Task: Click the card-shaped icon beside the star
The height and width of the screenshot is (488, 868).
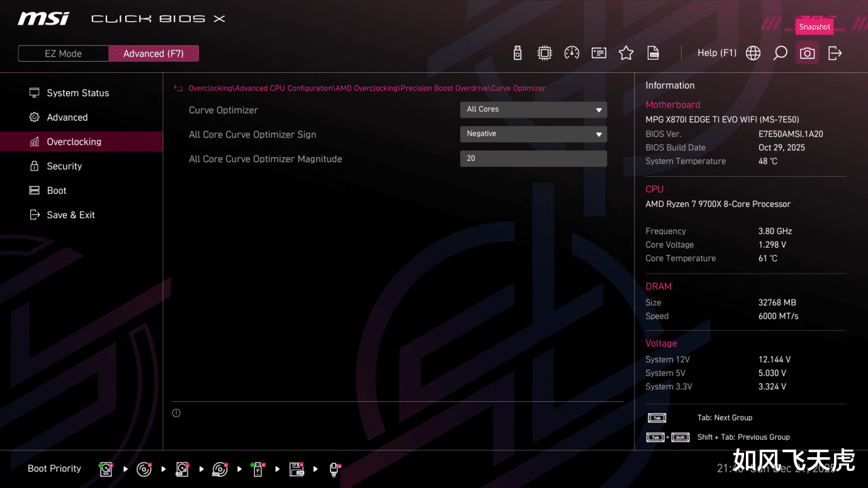Action: [x=599, y=53]
